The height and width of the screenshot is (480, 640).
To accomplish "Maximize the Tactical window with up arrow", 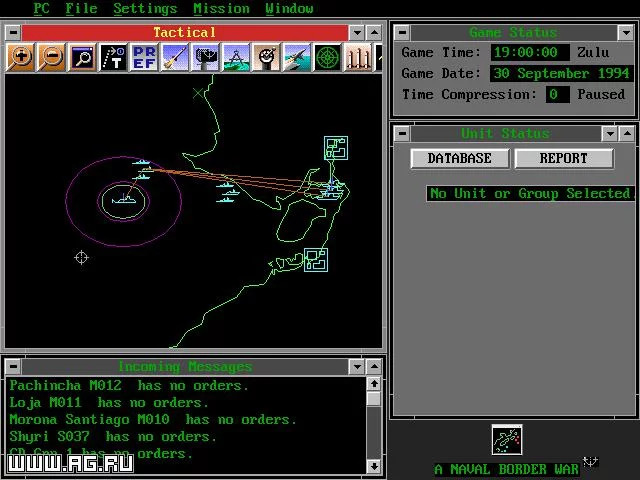I will pyautogui.click(x=374, y=33).
